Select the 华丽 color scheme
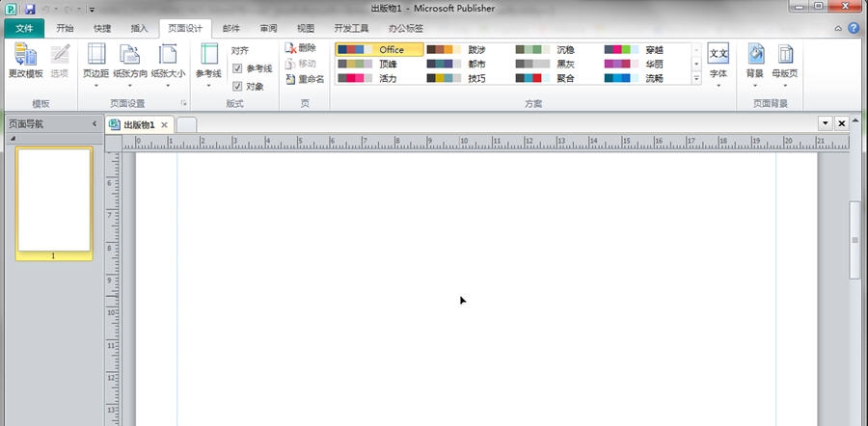The height and width of the screenshot is (426, 868). (645, 65)
